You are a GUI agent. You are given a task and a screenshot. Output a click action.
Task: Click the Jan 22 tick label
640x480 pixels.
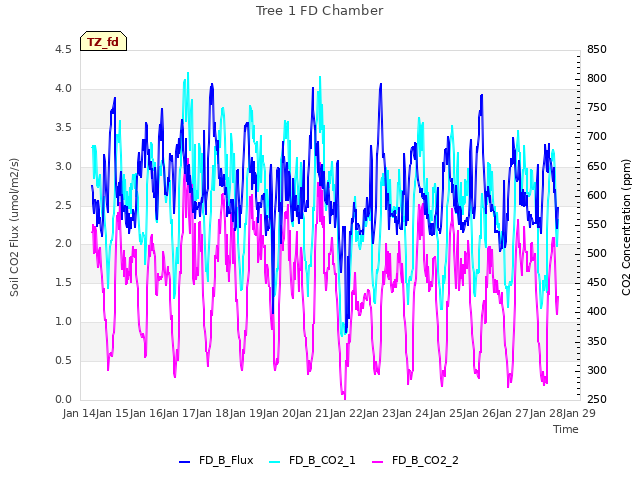(346, 413)
